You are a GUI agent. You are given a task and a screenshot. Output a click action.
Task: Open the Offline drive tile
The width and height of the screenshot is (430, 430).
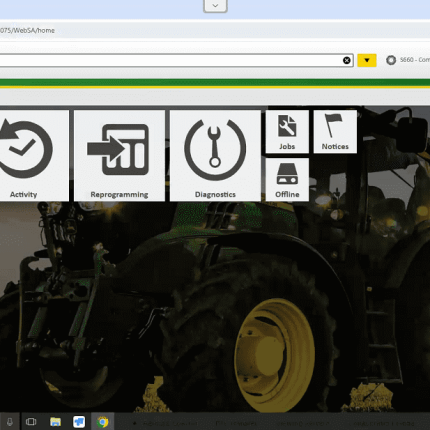(287, 180)
